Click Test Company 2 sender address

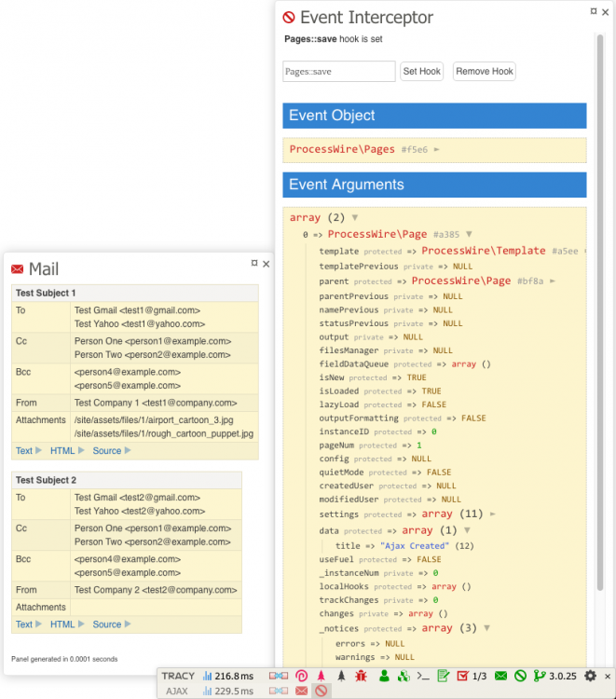(156, 590)
